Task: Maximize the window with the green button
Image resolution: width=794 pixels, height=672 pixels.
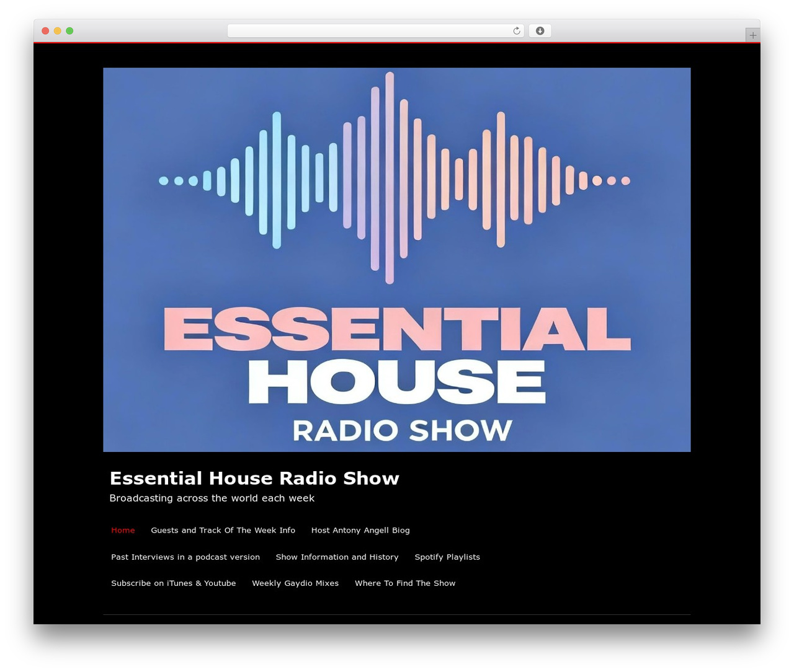Action: pyautogui.click(x=69, y=31)
